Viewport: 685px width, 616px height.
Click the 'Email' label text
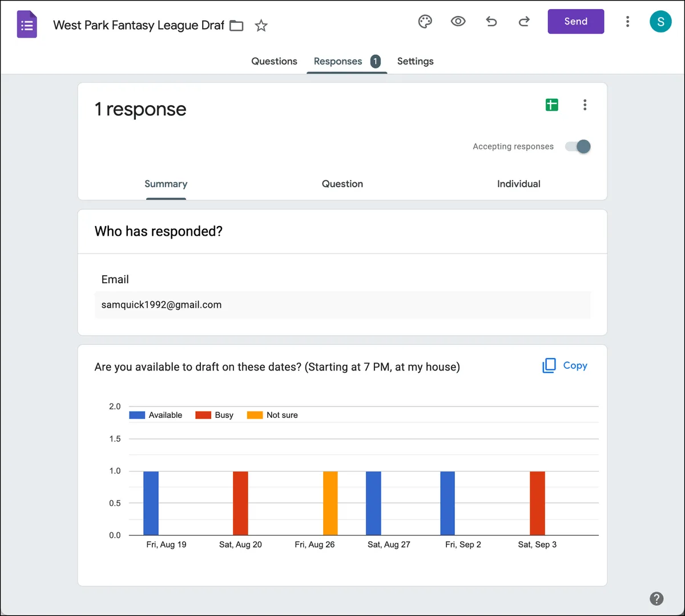[115, 279]
